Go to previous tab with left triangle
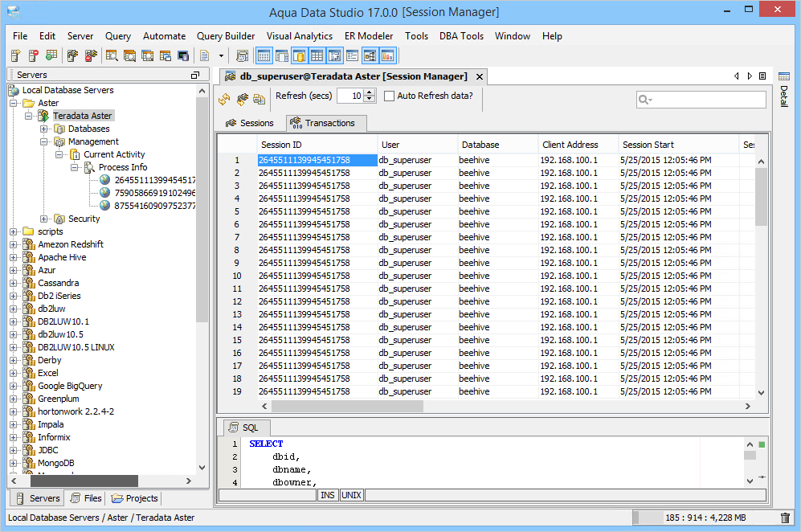801x532 pixels. click(x=736, y=76)
